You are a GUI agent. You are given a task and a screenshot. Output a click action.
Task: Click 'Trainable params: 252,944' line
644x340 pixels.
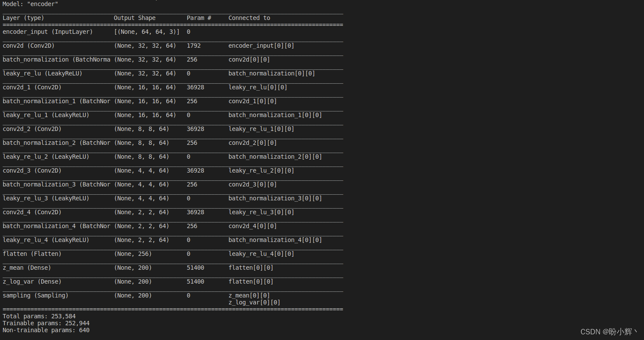pyautogui.click(x=46, y=323)
